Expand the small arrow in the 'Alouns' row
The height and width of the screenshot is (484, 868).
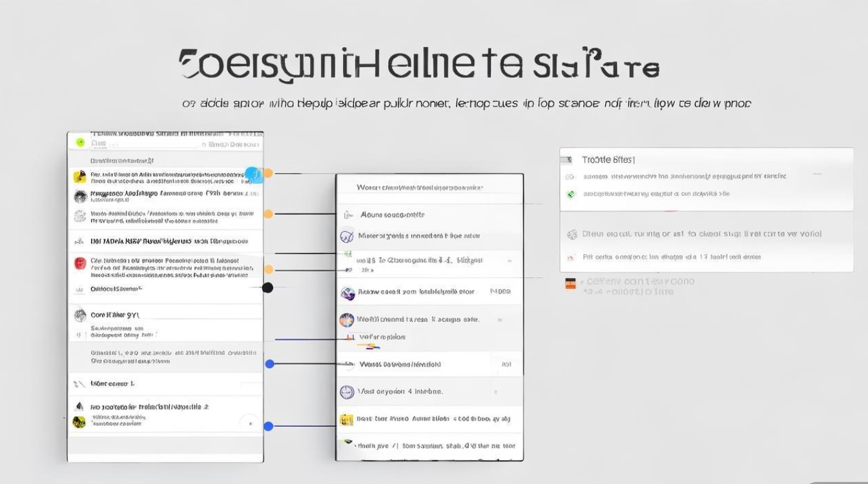pyautogui.click(x=347, y=215)
